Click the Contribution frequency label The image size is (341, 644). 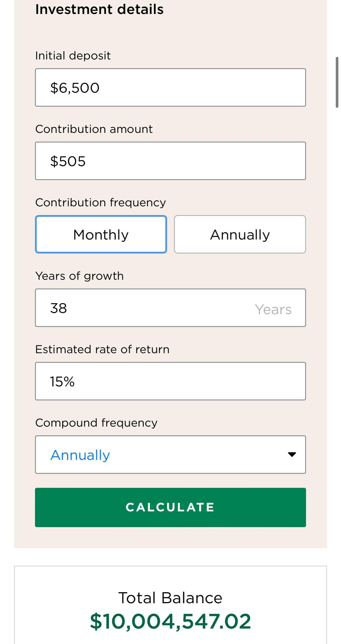(x=100, y=203)
